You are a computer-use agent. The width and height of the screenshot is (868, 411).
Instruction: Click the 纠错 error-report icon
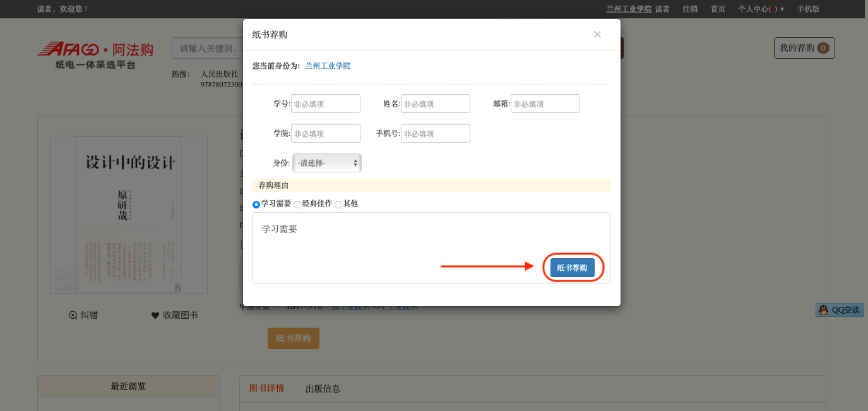73,315
